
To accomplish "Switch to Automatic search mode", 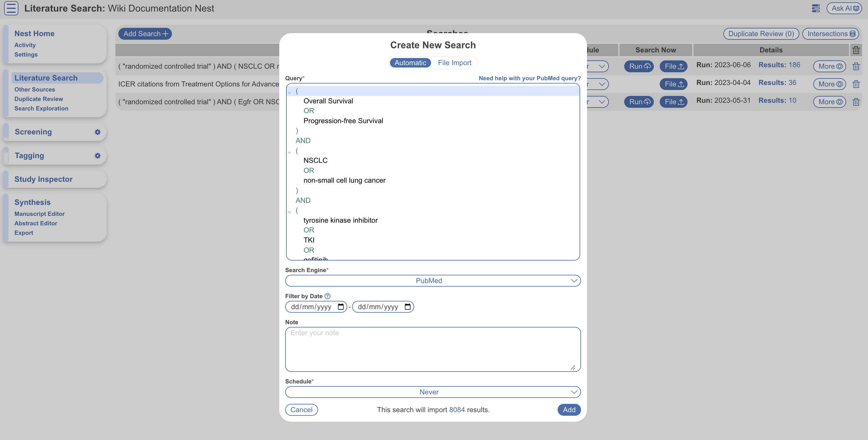I will pos(410,63).
